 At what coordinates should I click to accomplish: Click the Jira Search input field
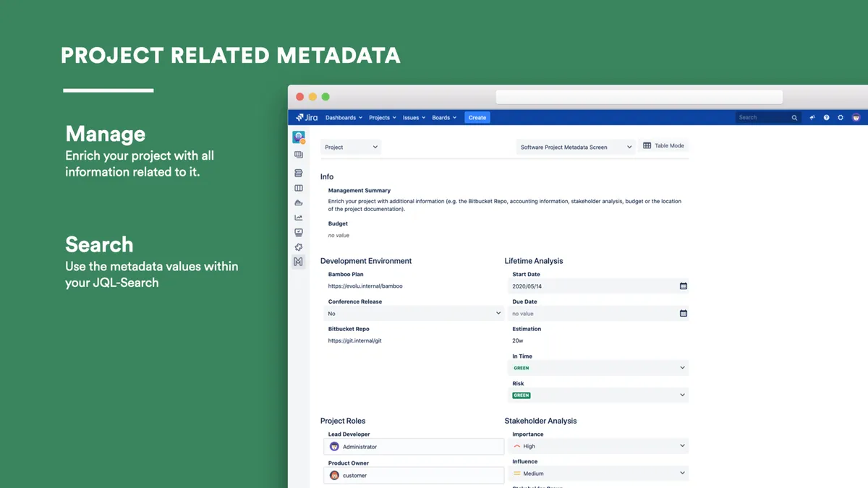pos(768,117)
